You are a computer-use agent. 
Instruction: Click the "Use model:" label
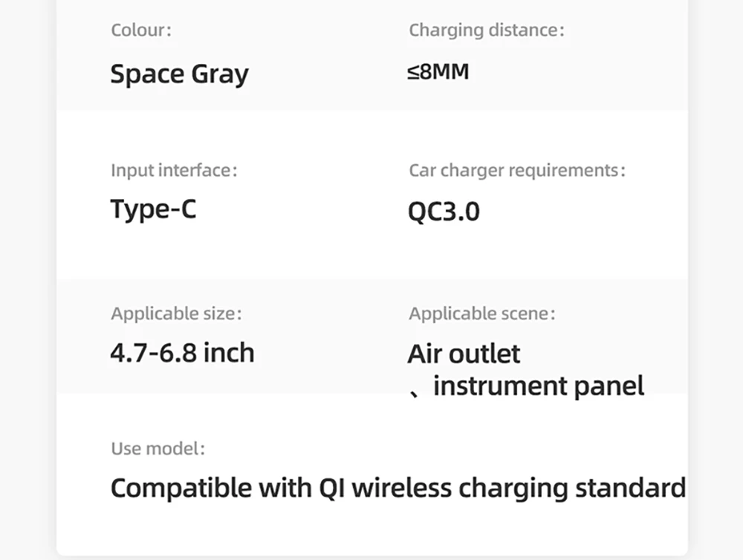pos(158,449)
